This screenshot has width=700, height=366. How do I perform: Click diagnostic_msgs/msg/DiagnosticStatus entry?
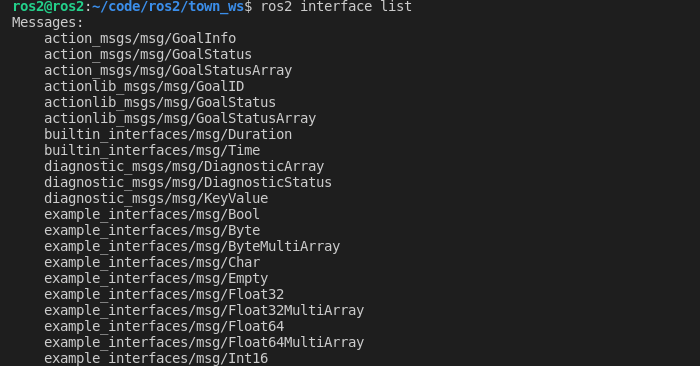click(188, 183)
